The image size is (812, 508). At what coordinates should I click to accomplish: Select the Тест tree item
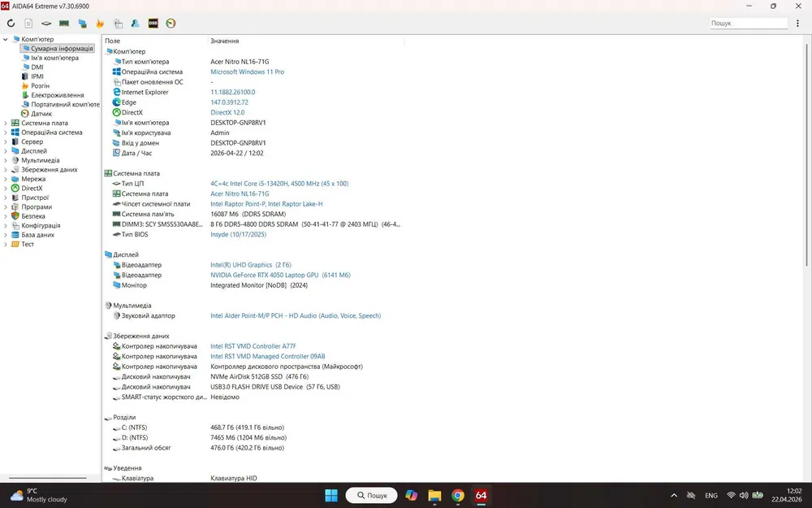point(28,244)
